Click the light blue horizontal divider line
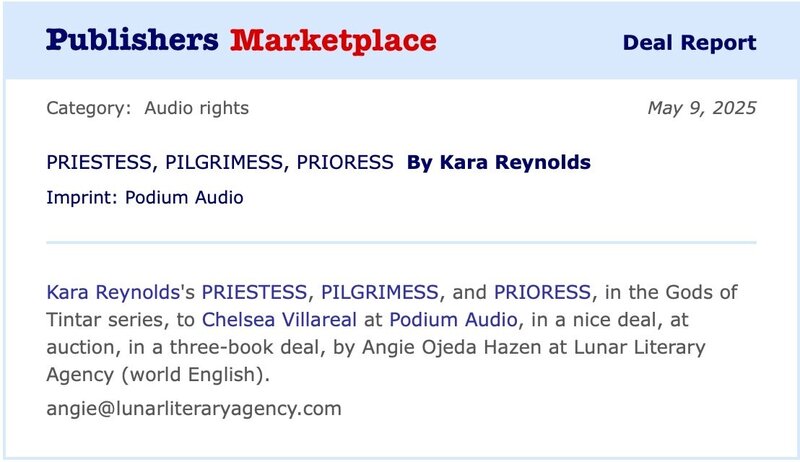 400,242
